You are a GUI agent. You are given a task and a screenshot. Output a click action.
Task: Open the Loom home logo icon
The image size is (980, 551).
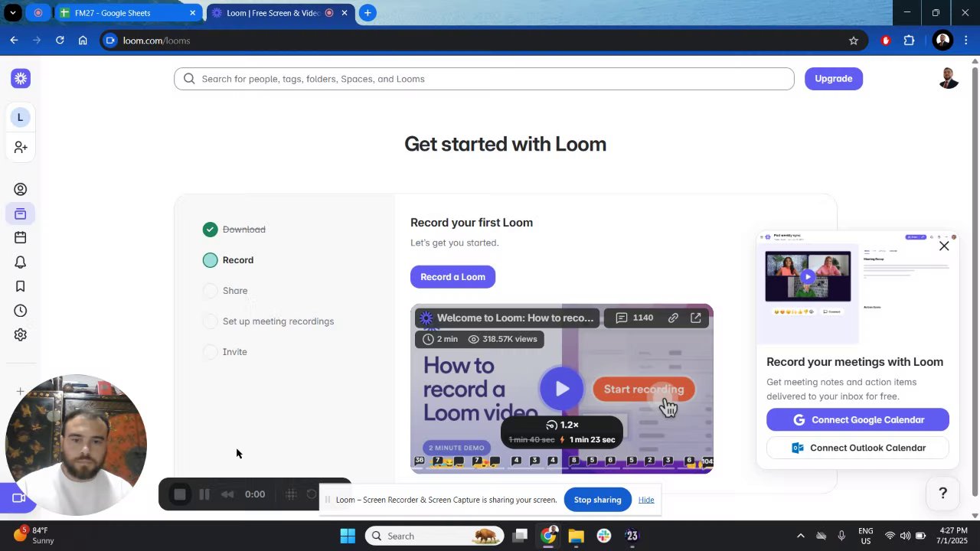coord(21,78)
